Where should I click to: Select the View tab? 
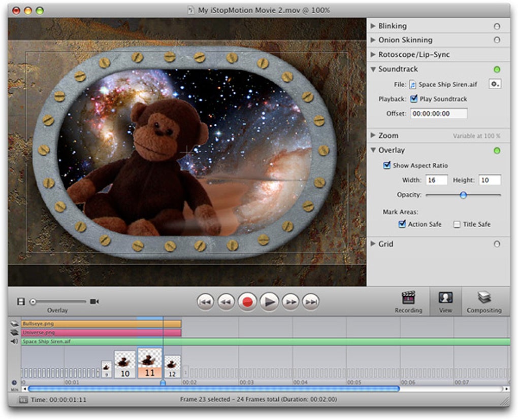point(445,302)
